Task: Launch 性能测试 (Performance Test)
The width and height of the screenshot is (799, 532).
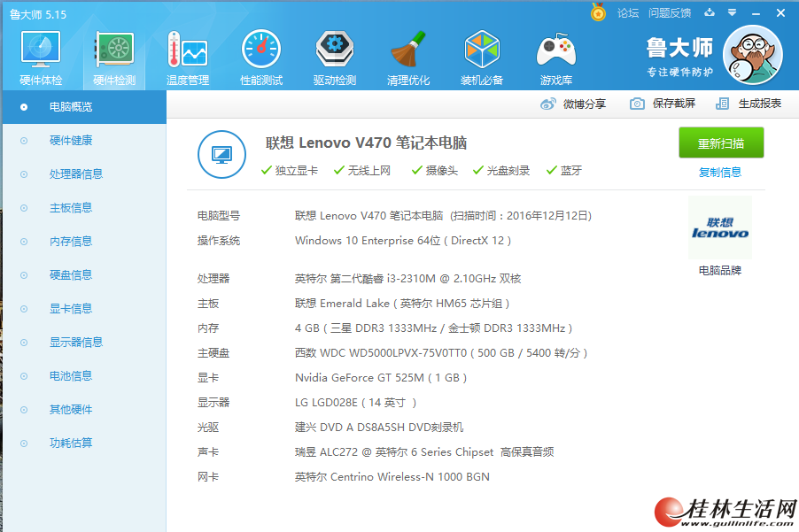Action: tap(260, 56)
